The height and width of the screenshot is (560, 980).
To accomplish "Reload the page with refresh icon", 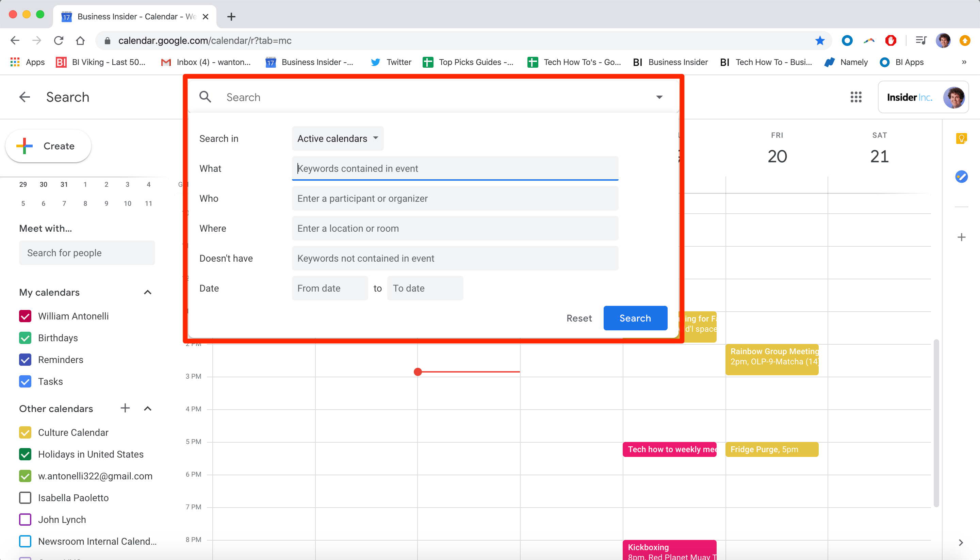I will tap(59, 40).
